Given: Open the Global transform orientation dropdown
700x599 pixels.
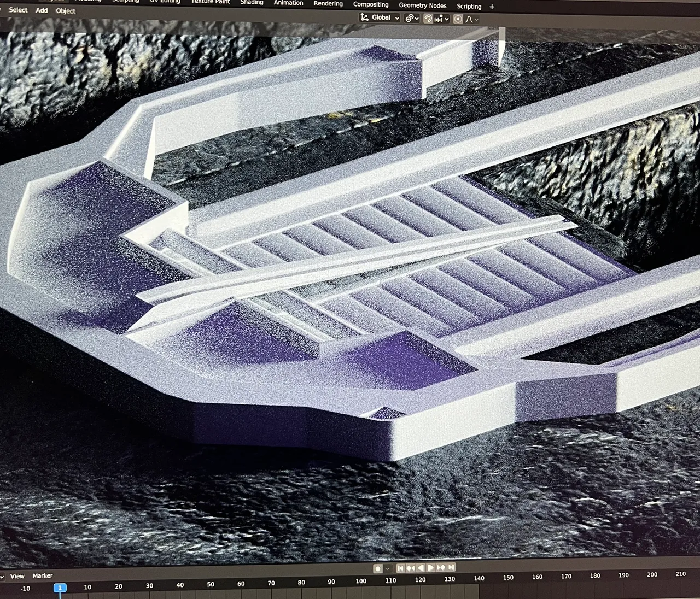Looking at the screenshot, I should 380,17.
